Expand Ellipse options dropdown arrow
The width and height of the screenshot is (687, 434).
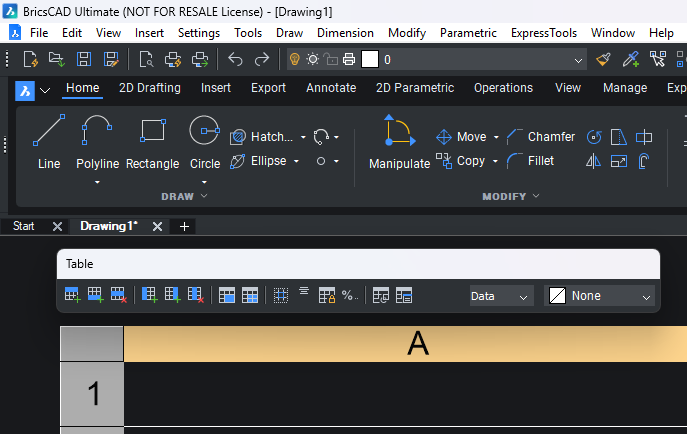coord(296,161)
